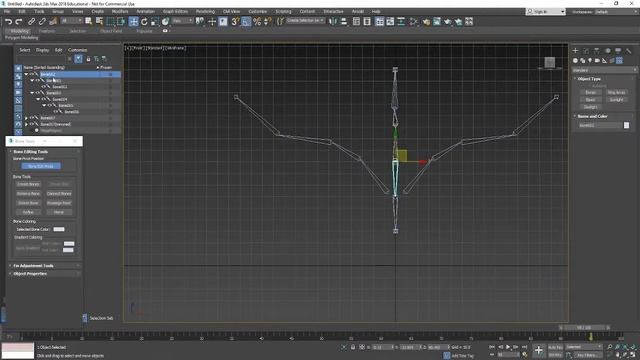Image resolution: width=640 pixels, height=360 pixels.
Task: Switch to the Freeform ribbon tab
Action: 47,31
